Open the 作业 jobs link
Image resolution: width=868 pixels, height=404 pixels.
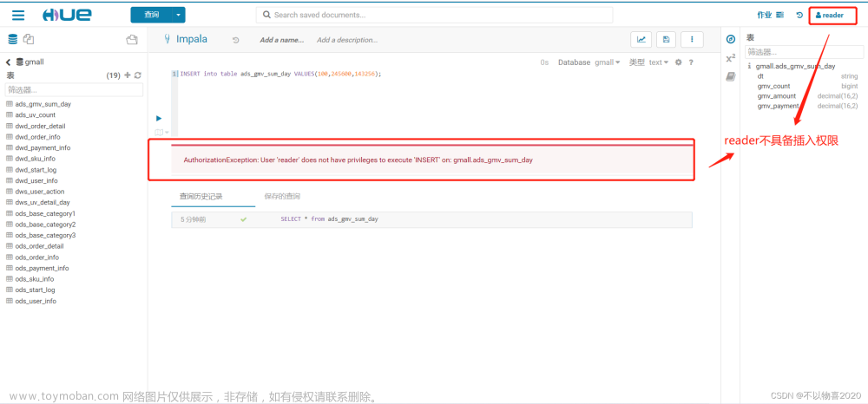765,15
